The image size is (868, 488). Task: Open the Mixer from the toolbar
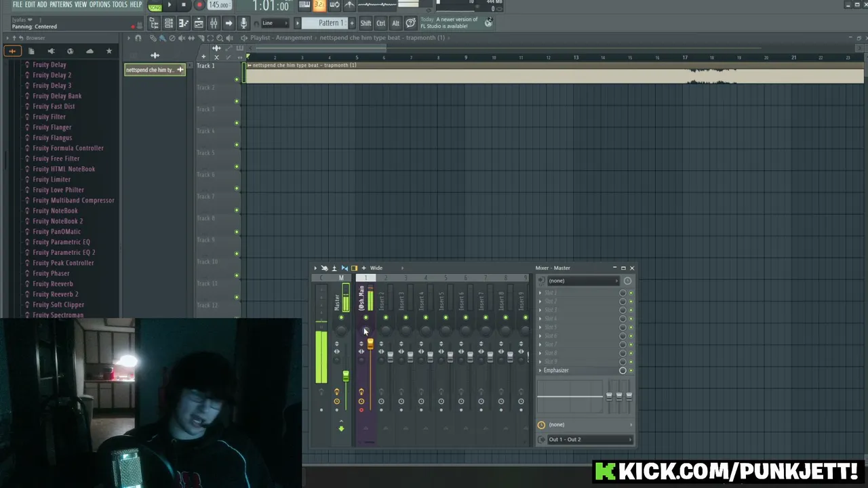click(214, 23)
